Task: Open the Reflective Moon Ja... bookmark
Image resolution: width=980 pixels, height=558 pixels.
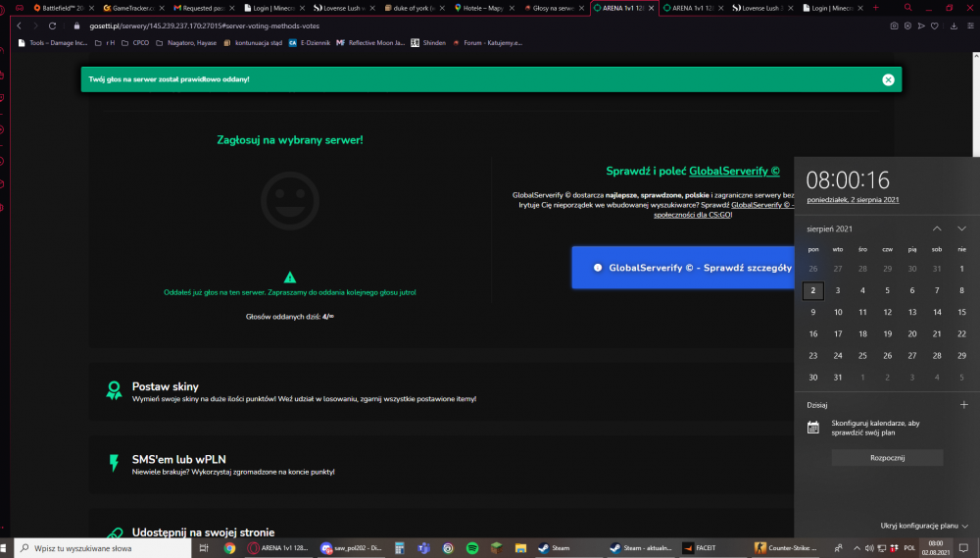Action: [370, 43]
